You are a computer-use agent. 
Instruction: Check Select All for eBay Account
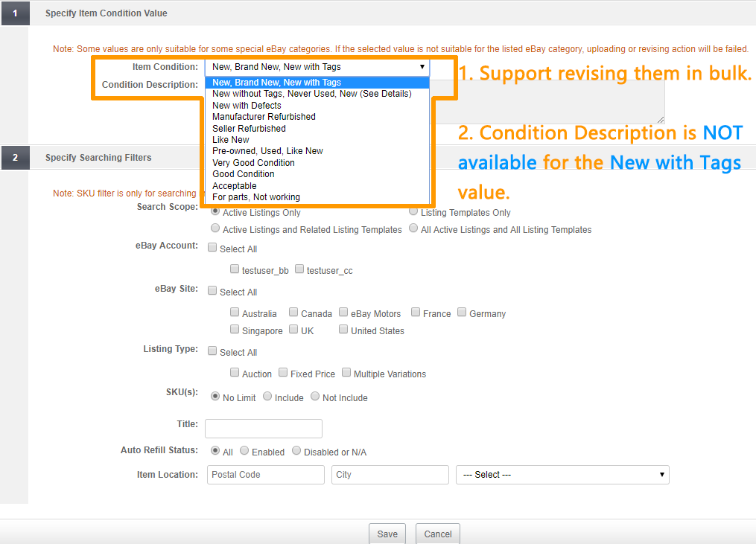212,248
